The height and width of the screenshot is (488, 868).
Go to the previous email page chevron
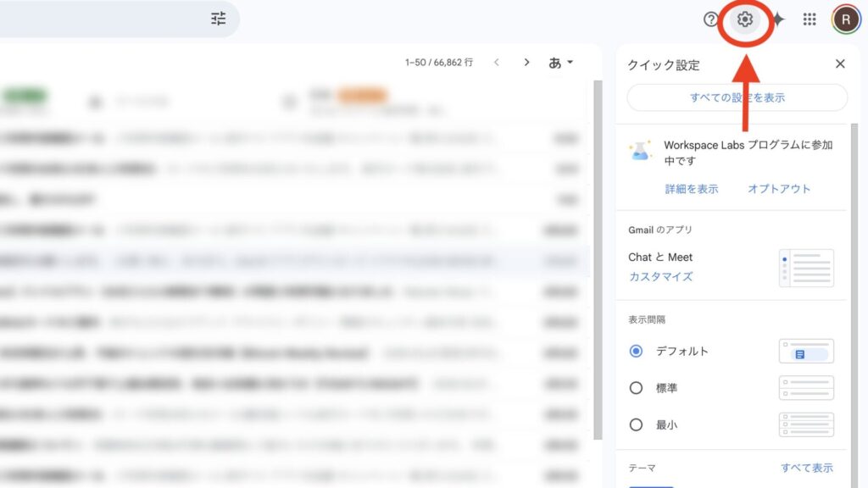(497, 62)
